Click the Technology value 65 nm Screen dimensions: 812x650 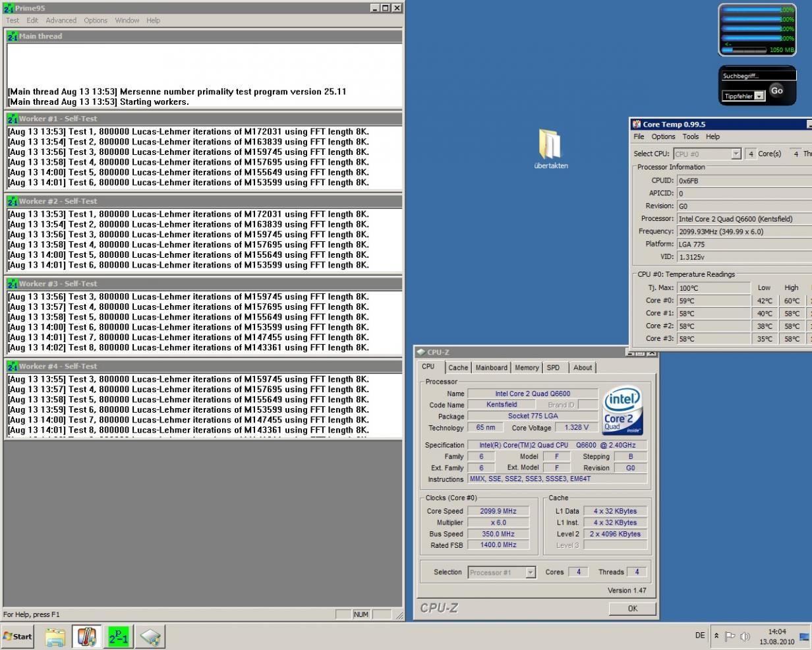pyautogui.click(x=486, y=428)
